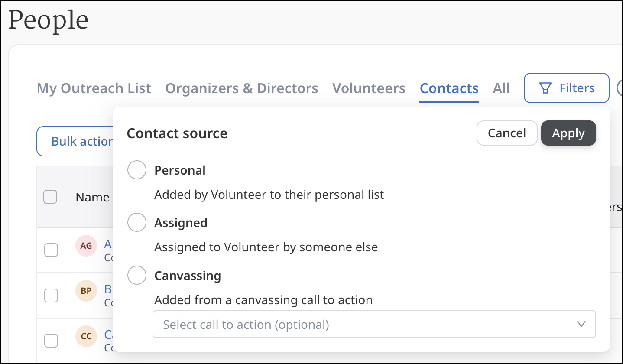Check the box for the AG row
The image size is (623, 364).
point(51,250)
